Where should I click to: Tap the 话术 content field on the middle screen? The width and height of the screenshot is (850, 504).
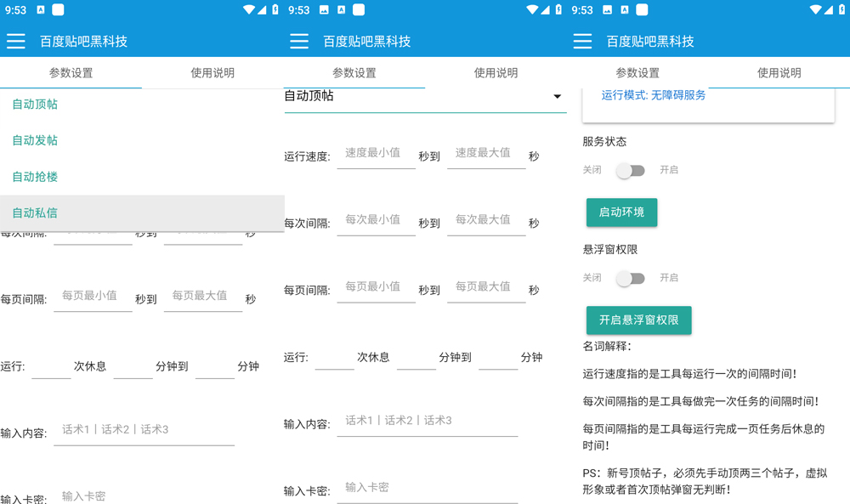point(427,421)
